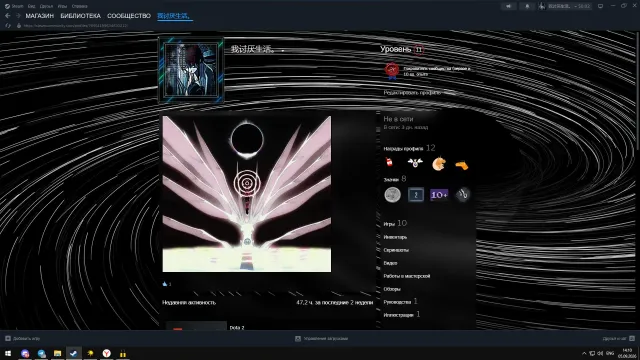This screenshot has height=360, width=640.
Task: Click the red soda can profile award
Action: tap(389, 163)
